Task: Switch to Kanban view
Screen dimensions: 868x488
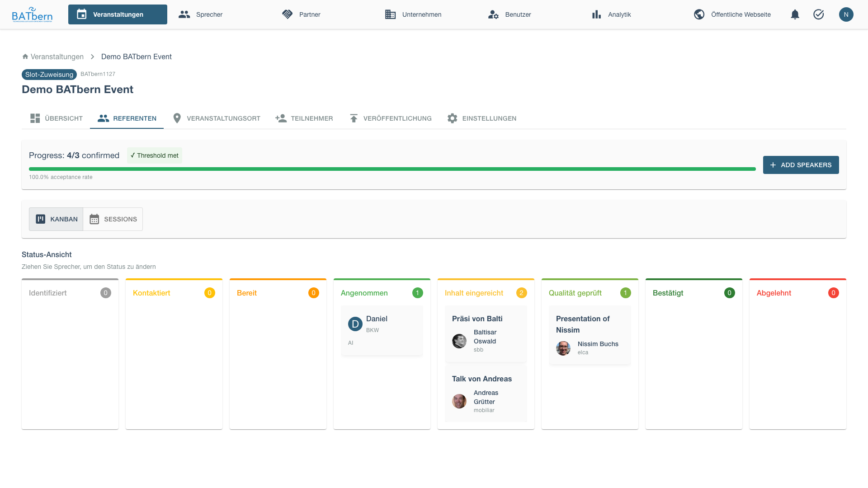Action: [x=56, y=219]
